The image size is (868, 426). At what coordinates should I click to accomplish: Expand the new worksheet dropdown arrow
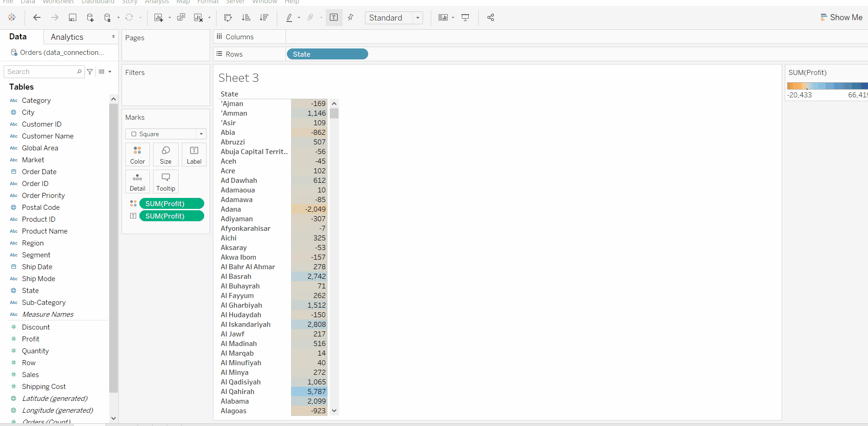(169, 18)
